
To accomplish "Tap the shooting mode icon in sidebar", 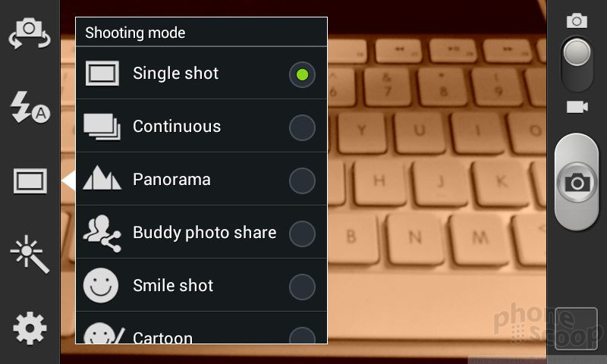I will (x=30, y=180).
